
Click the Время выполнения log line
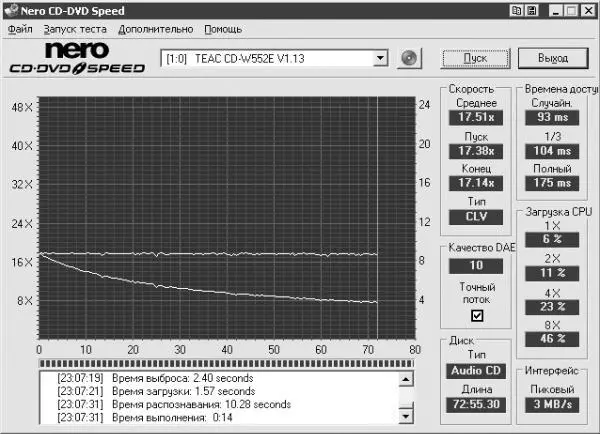click(x=145, y=418)
